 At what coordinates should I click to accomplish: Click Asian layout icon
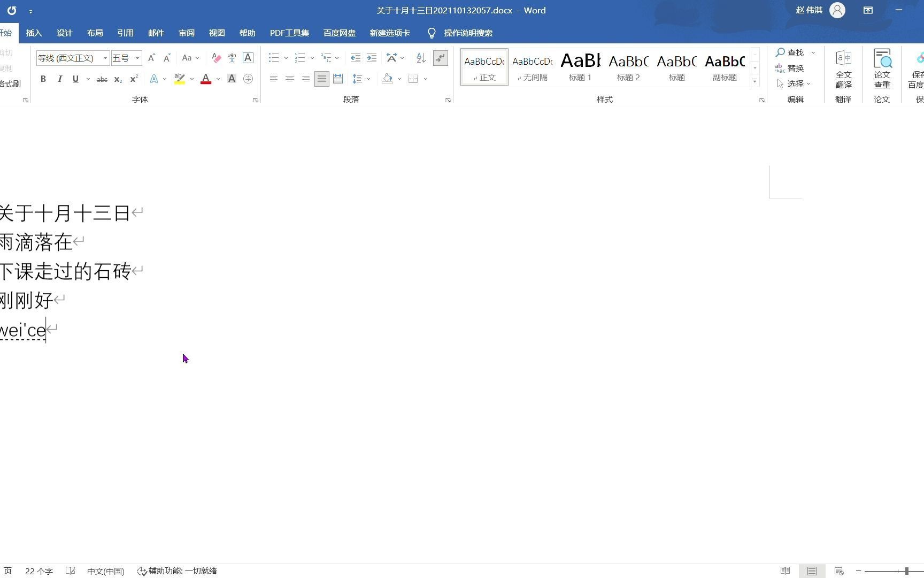tap(392, 58)
